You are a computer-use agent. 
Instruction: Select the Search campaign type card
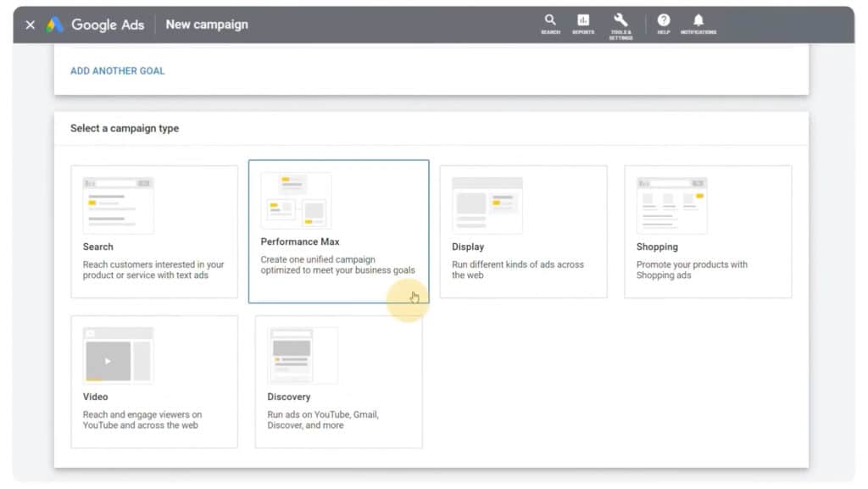point(154,231)
